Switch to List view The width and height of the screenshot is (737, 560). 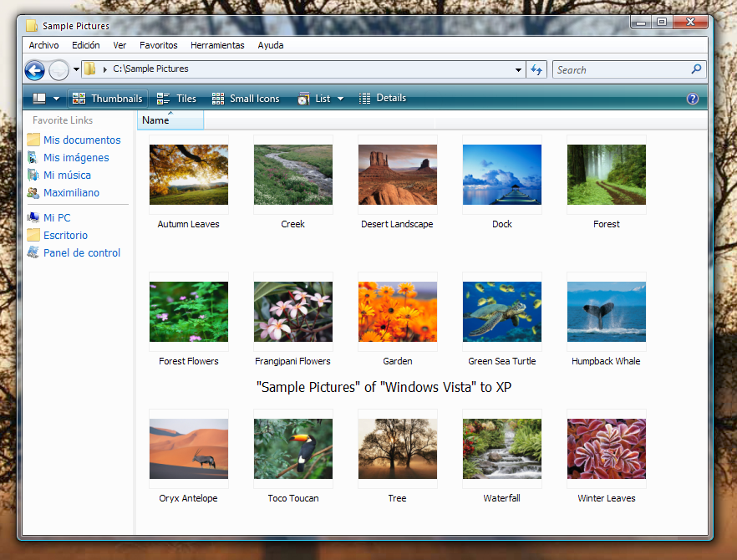tap(321, 98)
